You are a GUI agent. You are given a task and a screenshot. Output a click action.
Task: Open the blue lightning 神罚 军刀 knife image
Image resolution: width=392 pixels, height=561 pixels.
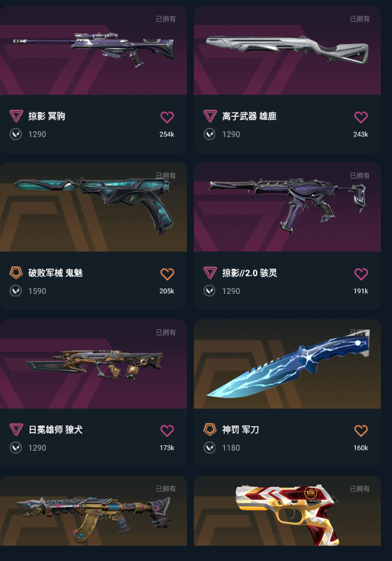tap(287, 364)
